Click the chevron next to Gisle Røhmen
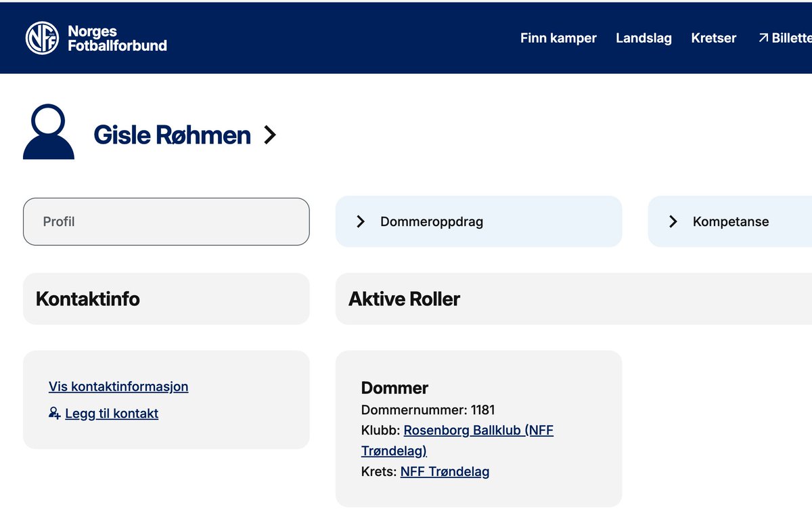The image size is (812, 524). point(270,135)
